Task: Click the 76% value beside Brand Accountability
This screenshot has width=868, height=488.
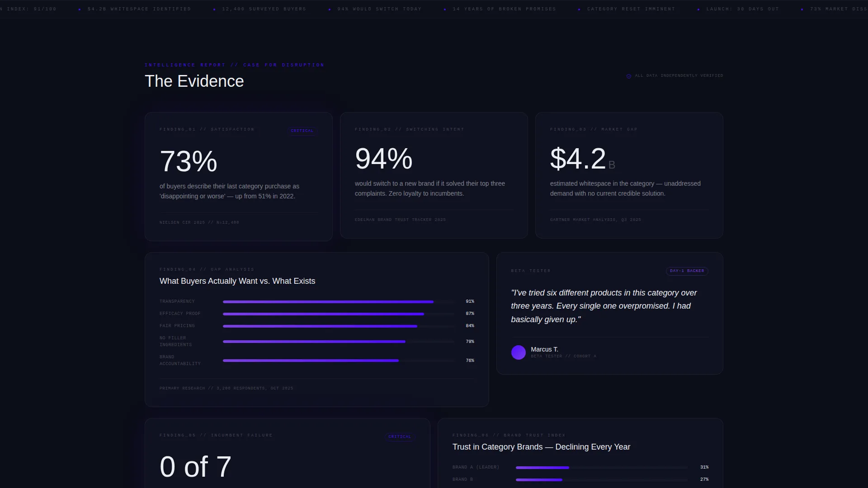Action: (470, 361)
